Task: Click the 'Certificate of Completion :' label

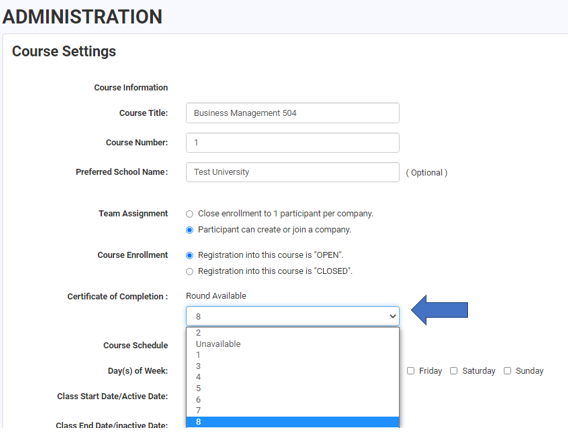Action: [117, 297]
